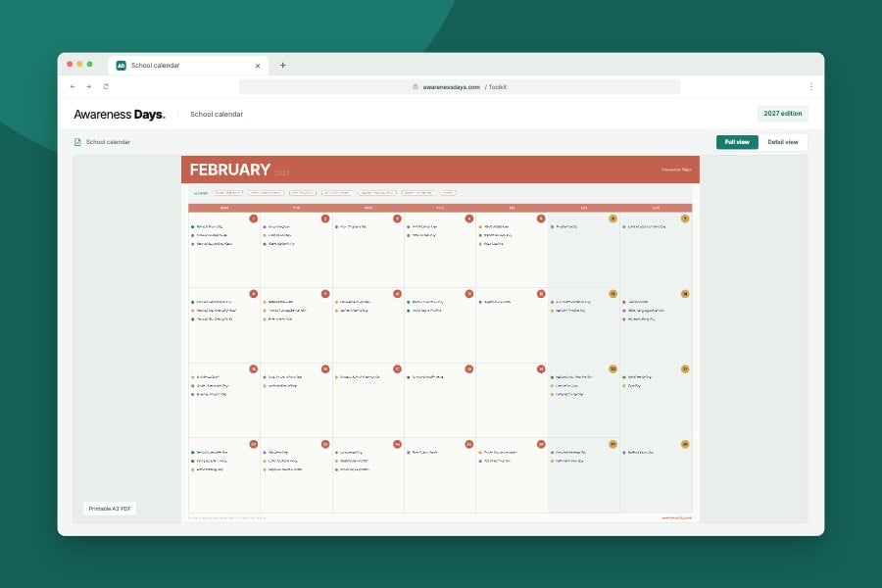Click the School calendar title beside the logo

(217, 115)
